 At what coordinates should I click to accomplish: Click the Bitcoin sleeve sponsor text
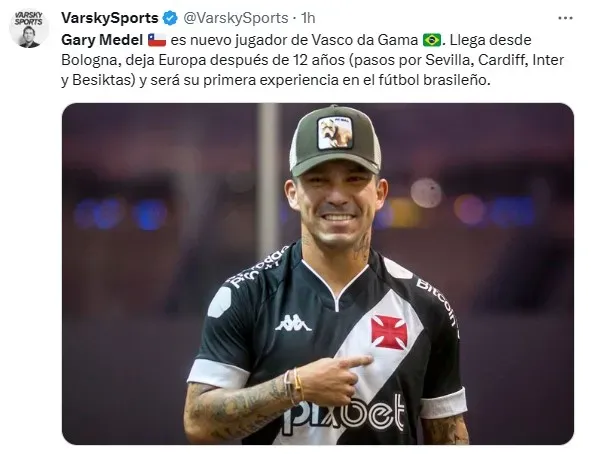pyautogui.click(x=438, y=303)
